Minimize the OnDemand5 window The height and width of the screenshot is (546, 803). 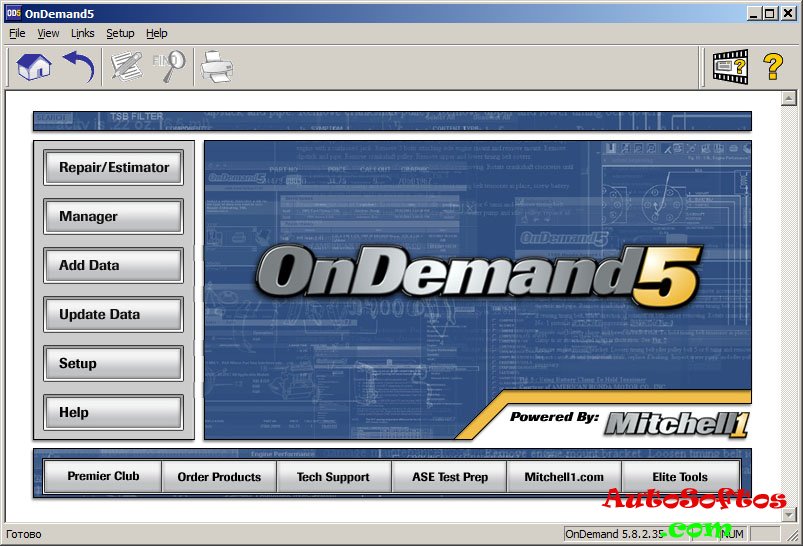point(753,14)
